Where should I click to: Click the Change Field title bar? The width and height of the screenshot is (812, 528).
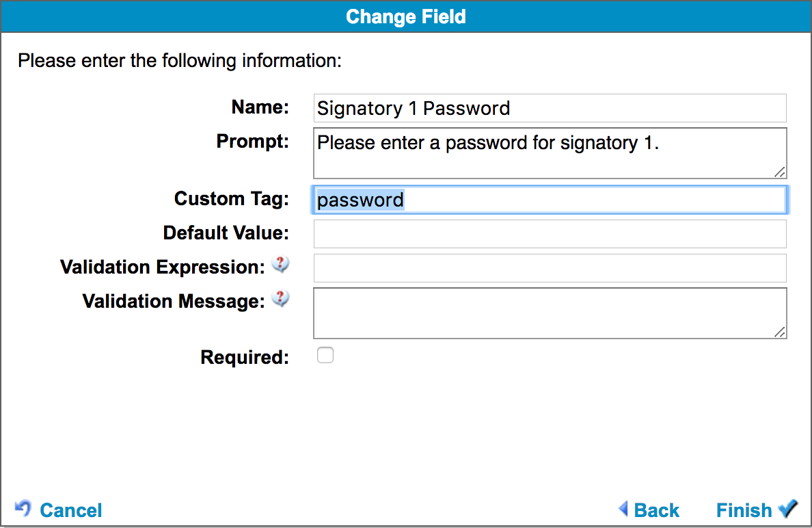point(406,16)
